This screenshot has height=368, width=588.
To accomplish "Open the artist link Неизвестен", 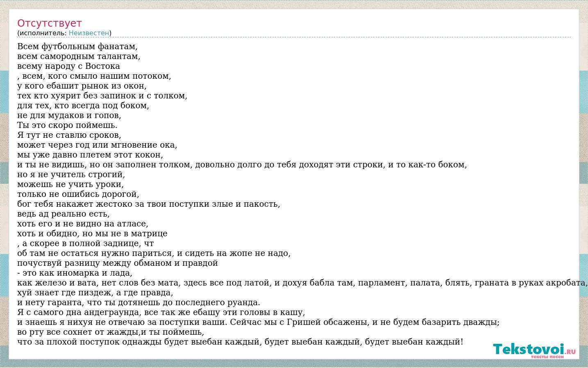I will point(89,33).
